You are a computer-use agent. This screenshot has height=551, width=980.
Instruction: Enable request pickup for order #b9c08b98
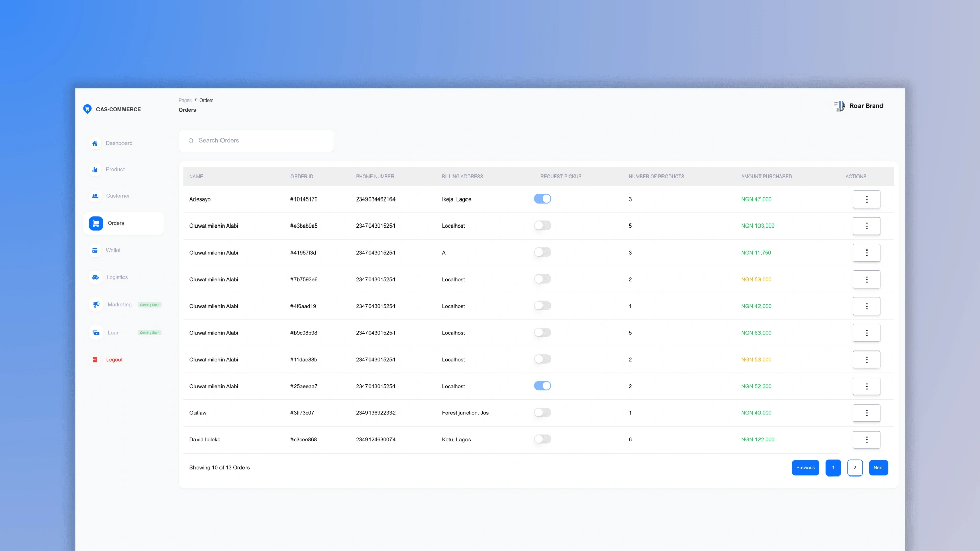click(x=543, y=332)
